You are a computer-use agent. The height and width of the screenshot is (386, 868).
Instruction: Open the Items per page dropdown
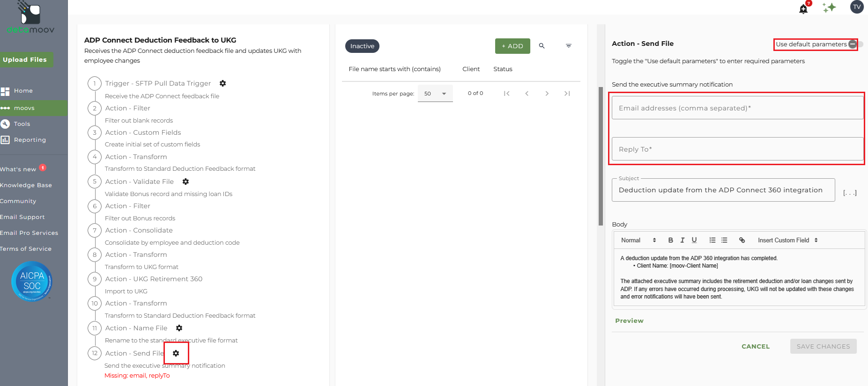coord(435,94)
